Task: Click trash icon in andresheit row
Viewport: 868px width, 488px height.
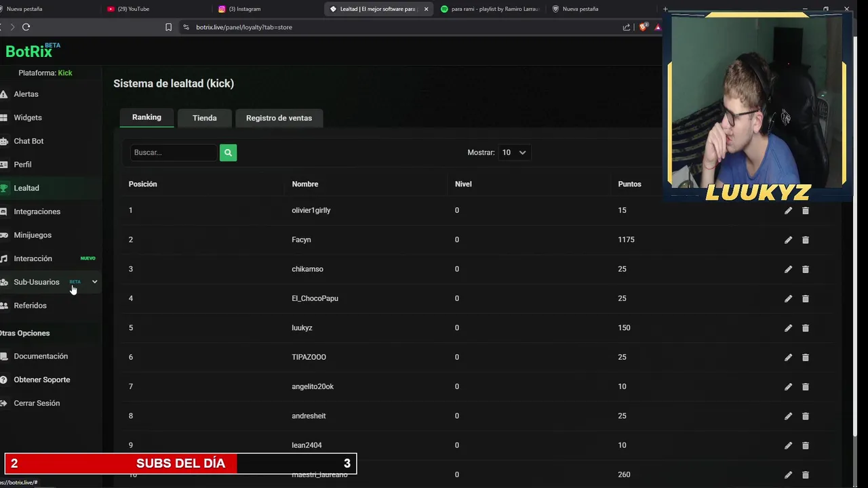Action: pos(806,416)
